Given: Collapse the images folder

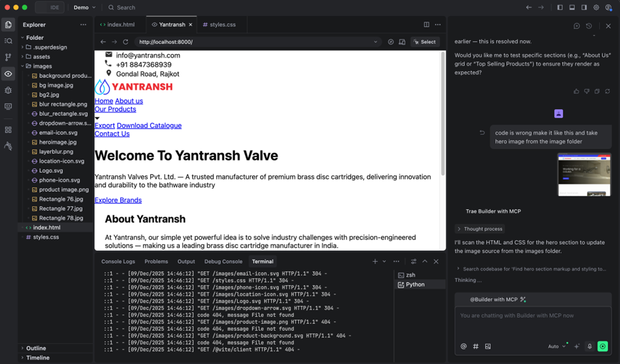Looking at the screenshot, I should 22,66.
